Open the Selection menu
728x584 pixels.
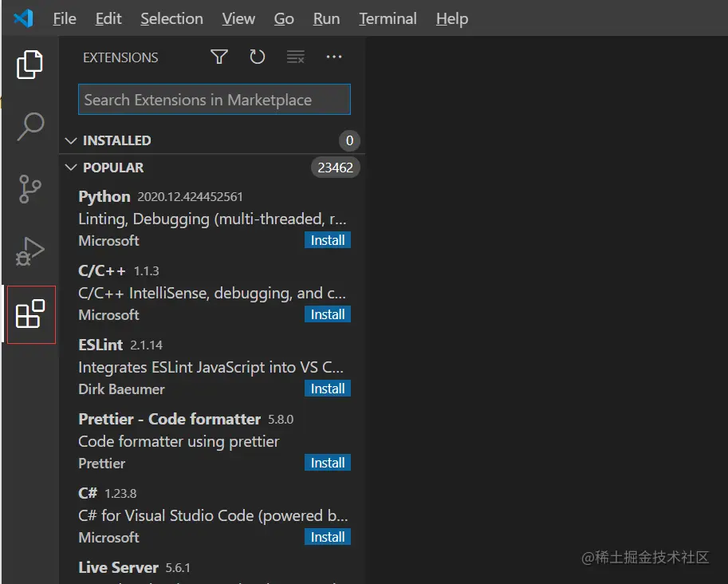(x=171, y=18)
